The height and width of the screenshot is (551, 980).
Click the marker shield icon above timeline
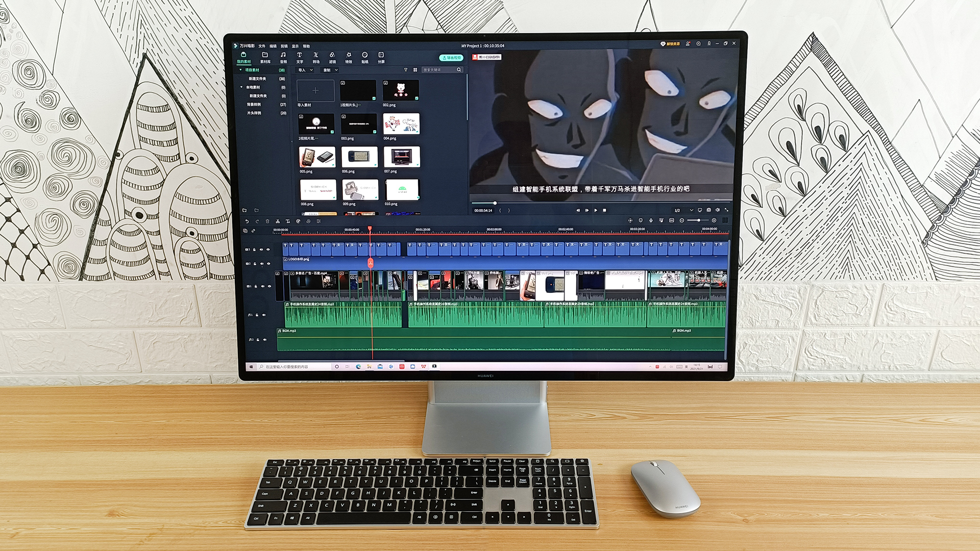tap(641, 220)
